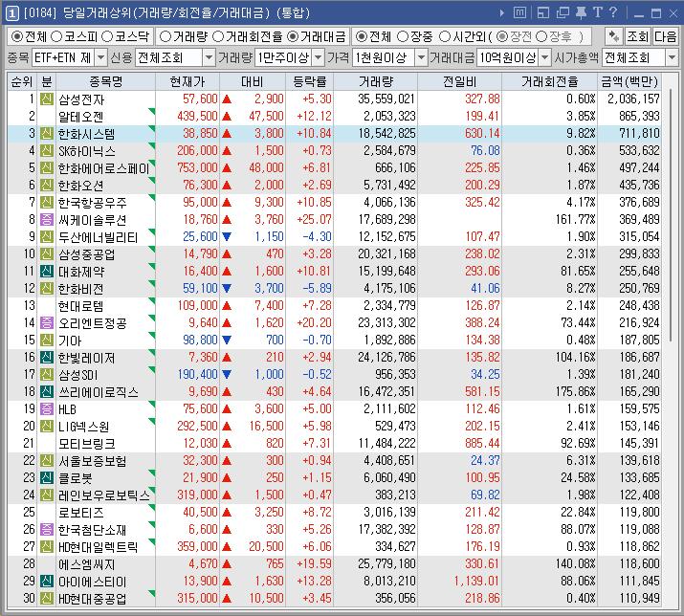Click the 증 badge on the 오리엔트정공 row
Screen dimensions: 684x616
click(47, 323)
